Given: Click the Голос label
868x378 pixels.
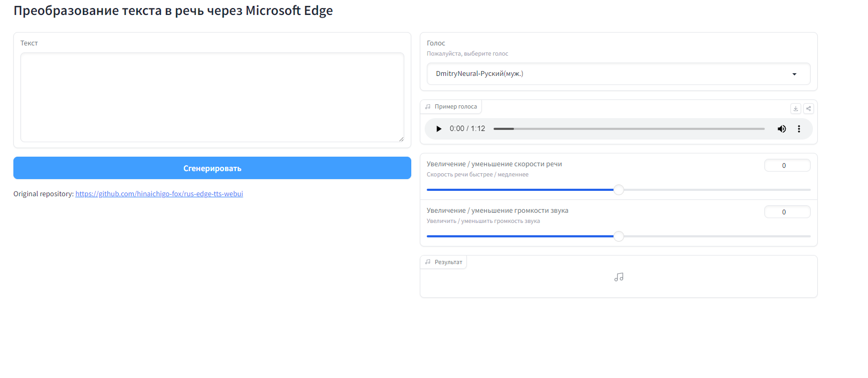Looking at the screenshot, I should tap(436, 43).
